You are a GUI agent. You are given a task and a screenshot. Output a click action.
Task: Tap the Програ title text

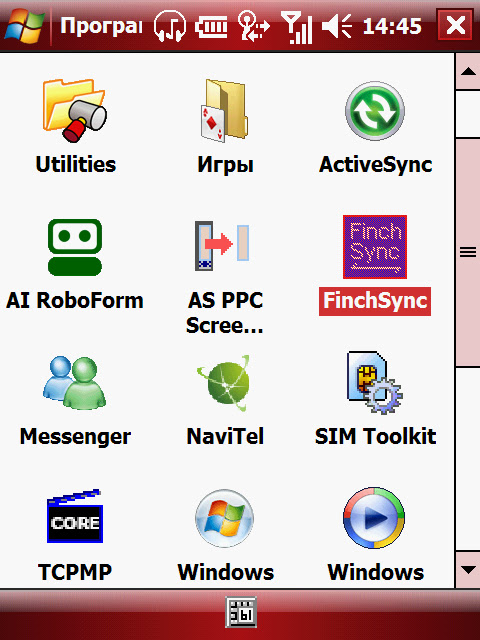[101, 27]
